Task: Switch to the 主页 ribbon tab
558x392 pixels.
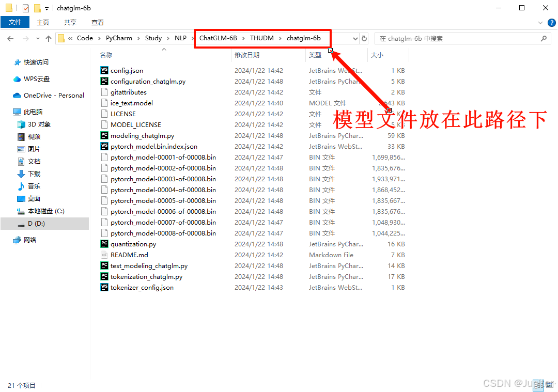Action: coord(43,22)
